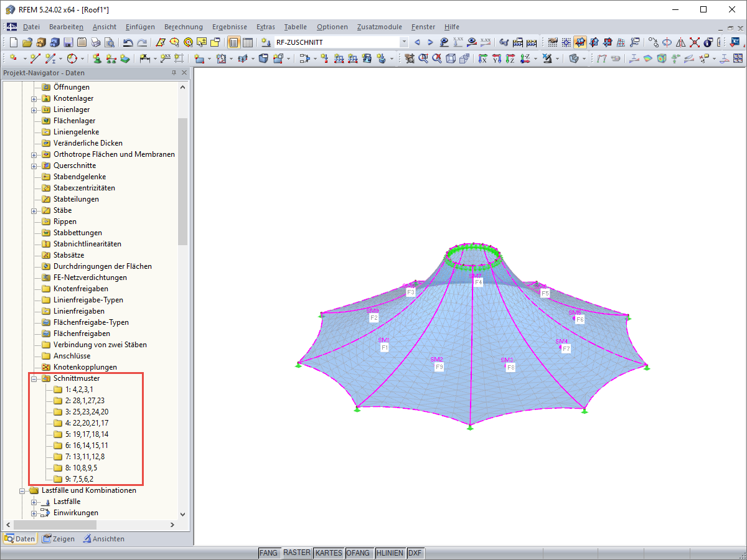
Task: Open the Zusatzmodule menu
Action: [x=380, y=27]
